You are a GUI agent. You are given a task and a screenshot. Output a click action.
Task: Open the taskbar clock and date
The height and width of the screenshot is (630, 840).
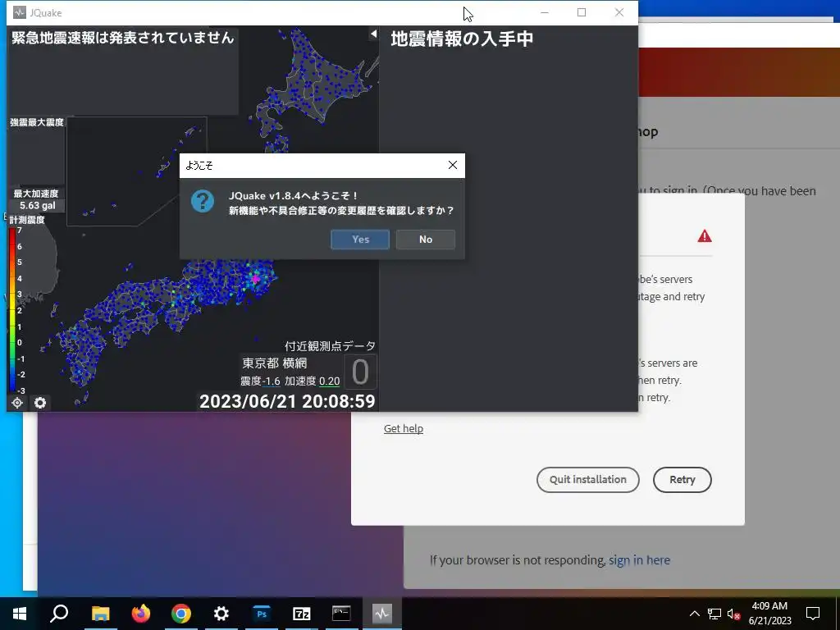(x=769, y=614)
